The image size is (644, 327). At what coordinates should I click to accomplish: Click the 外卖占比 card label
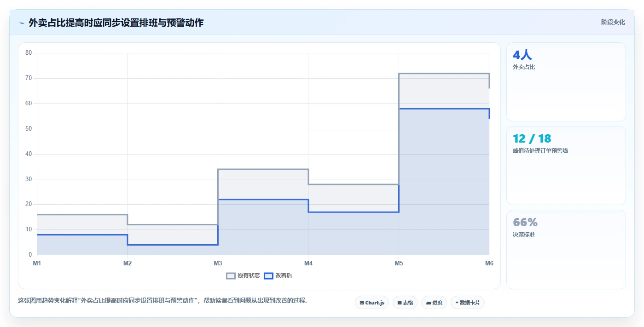pyautogui.click(x=524, y=67)
